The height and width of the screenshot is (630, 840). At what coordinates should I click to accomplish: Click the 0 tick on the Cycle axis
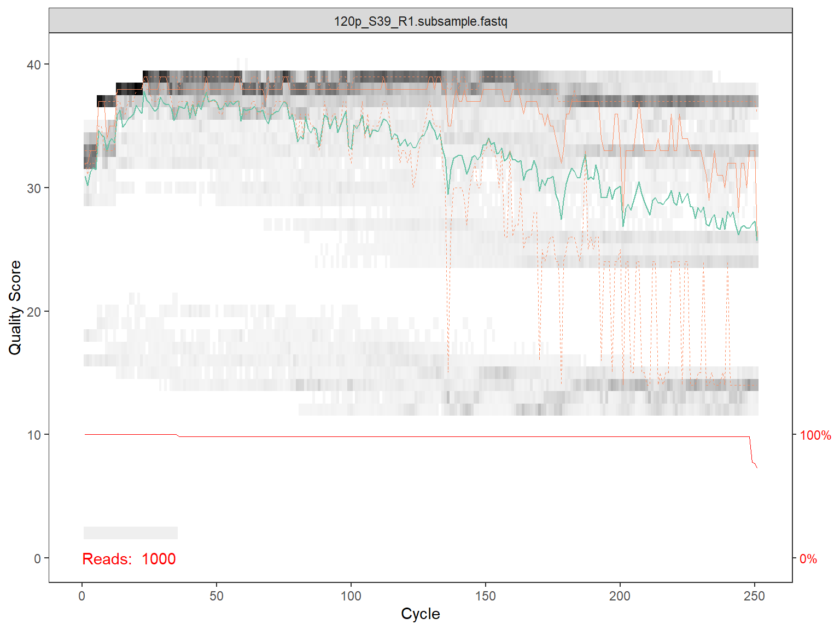(x=82, y=596)
